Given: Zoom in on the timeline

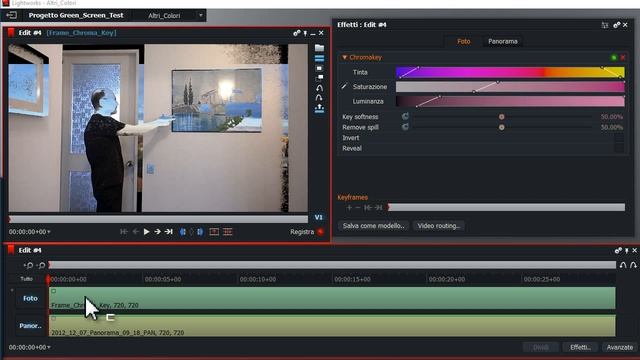Looking at the screenshot, I should (29, 265).
